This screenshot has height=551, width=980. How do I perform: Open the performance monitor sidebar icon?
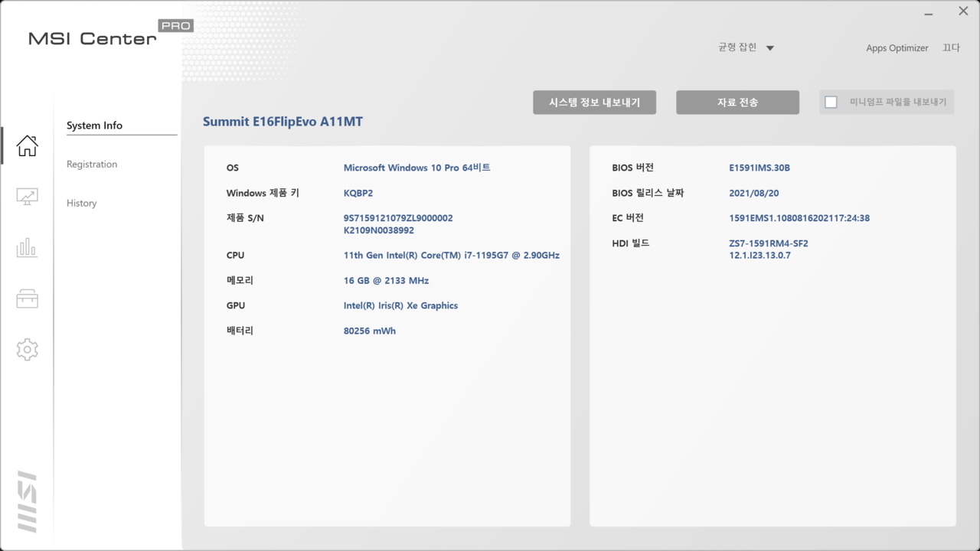[x=27, y=197]
